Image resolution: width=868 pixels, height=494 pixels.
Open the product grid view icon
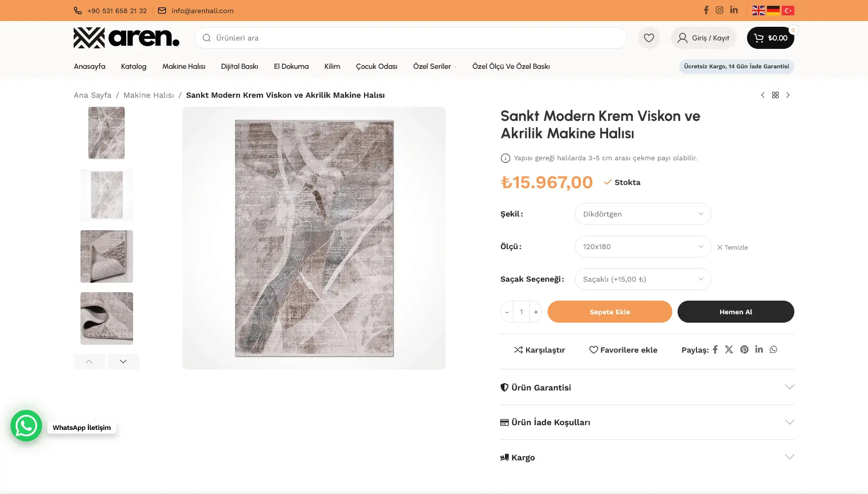pos(775,95)
